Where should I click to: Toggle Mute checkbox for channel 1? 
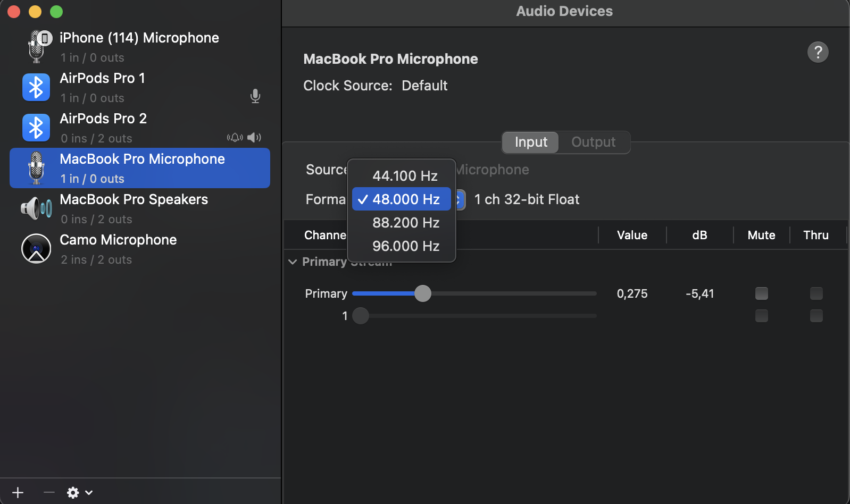[762, 316]
